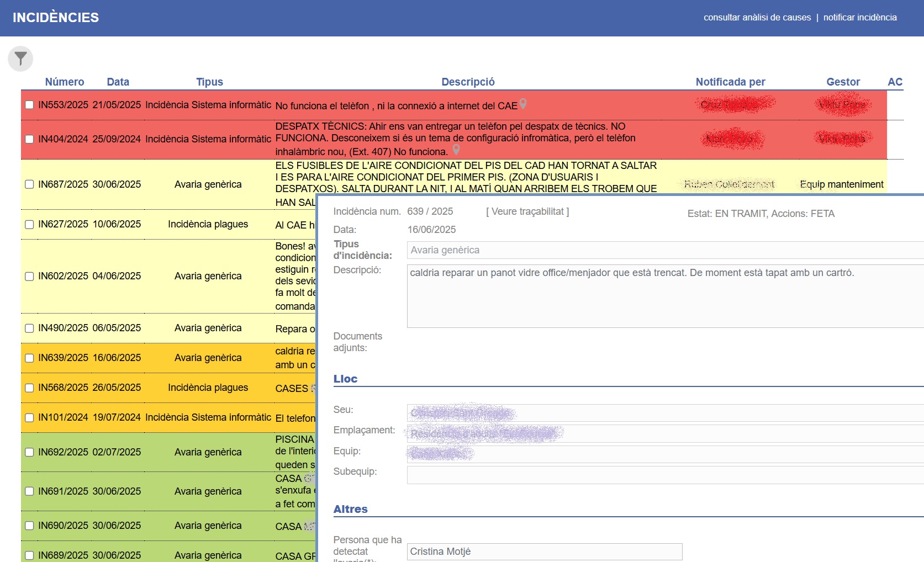Screen dimensions: 924x562
Task: Sort by the Data column header
Action: 118,82
